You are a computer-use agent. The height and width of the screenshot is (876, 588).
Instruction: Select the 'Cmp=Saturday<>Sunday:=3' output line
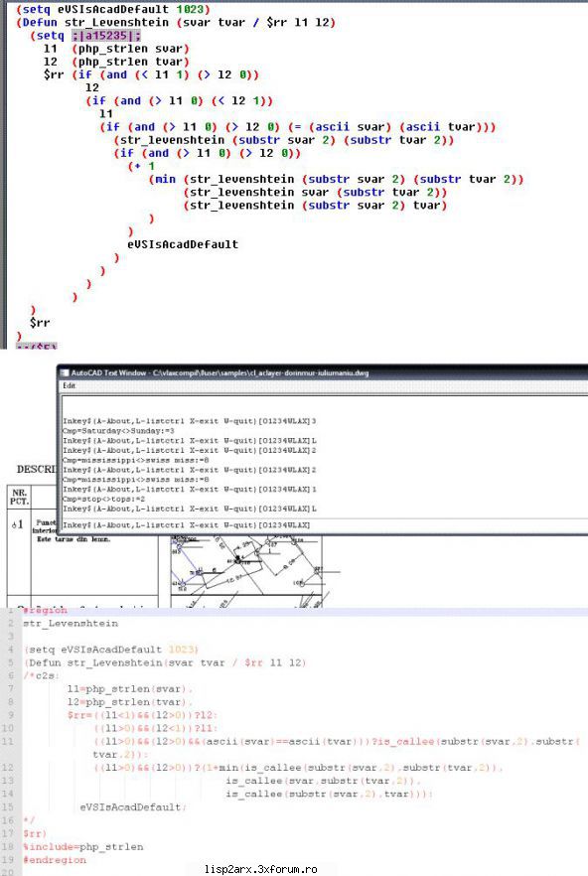point(118,431)
